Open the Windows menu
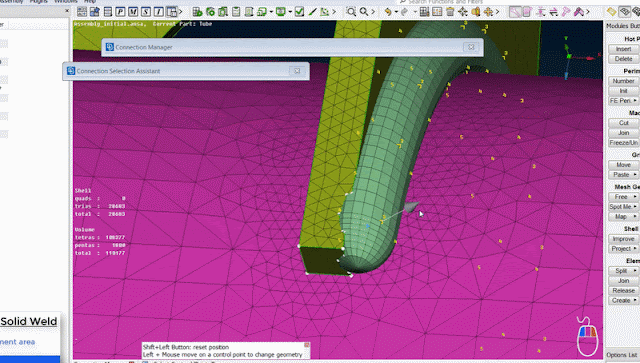The width and height of the screenshot is (640, 363). pyautogui.click(x=66, y=2)
